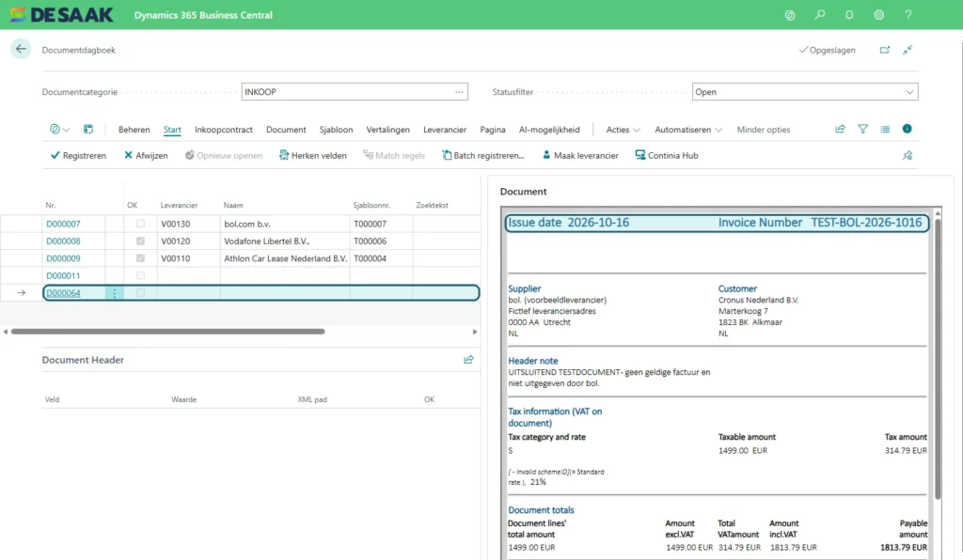Open page in new window icon
Image resolution: width=963 pixels, height=560 pixels.
(x=884, y=50)
